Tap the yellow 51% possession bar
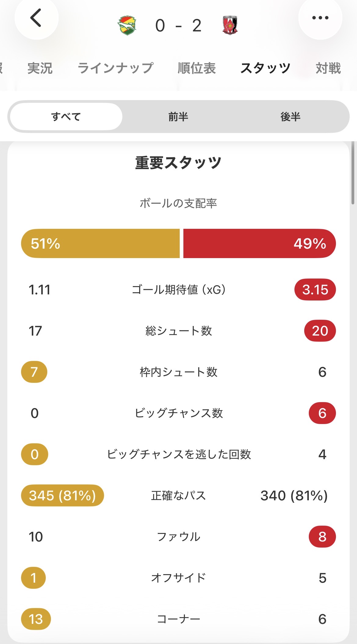357x644 pixels. (100, 243)
